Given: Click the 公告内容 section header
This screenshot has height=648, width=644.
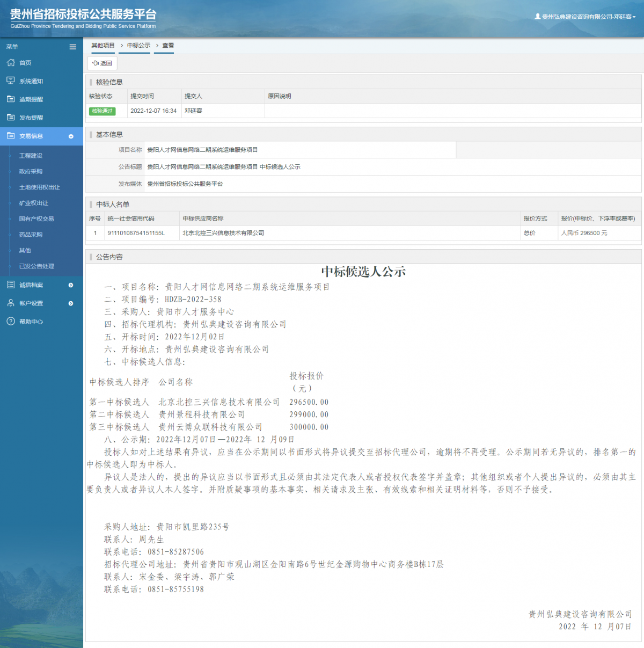Looking at the screenshot, I should pyautogui.click(x=109, y=257).
